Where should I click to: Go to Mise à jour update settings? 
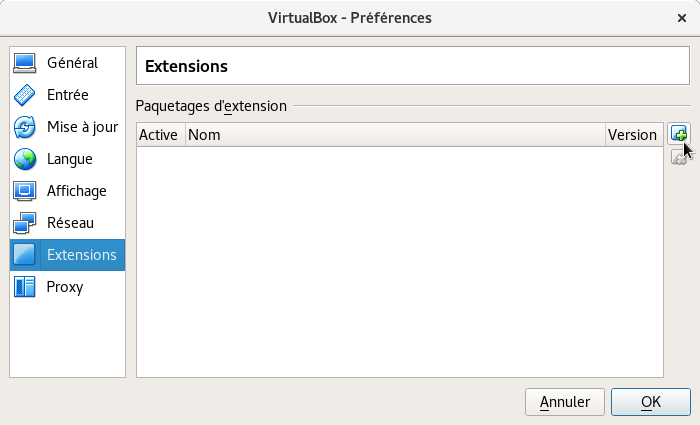pyautogui.click(x=68, y=127)
